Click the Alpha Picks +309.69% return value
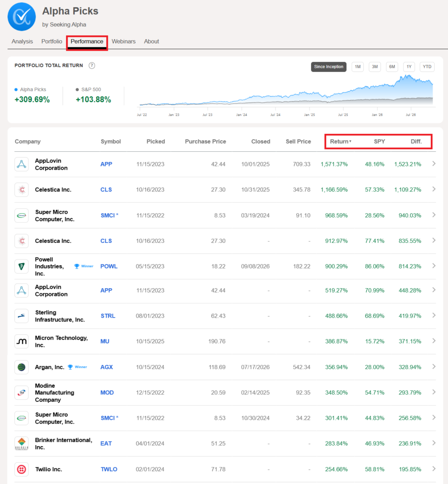448x484 pixels. coord(32,99)
